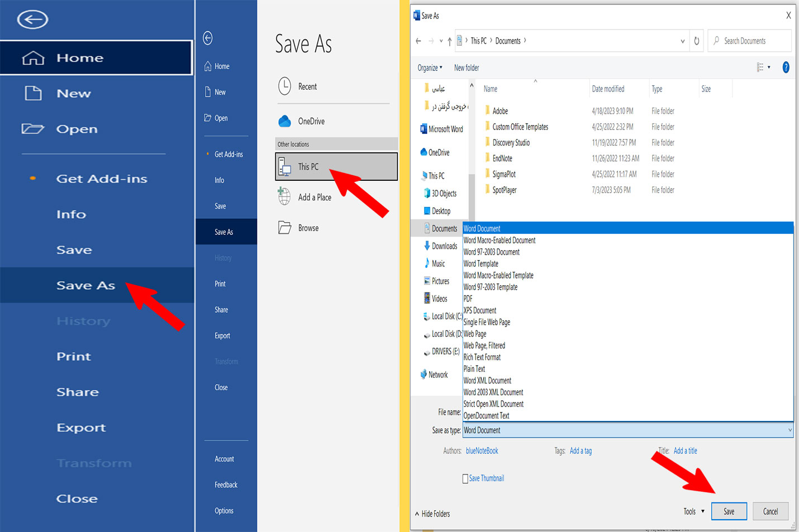Select the Discovery Studio folder
This screenshot has height=532, width=799.
click(511, 142)
